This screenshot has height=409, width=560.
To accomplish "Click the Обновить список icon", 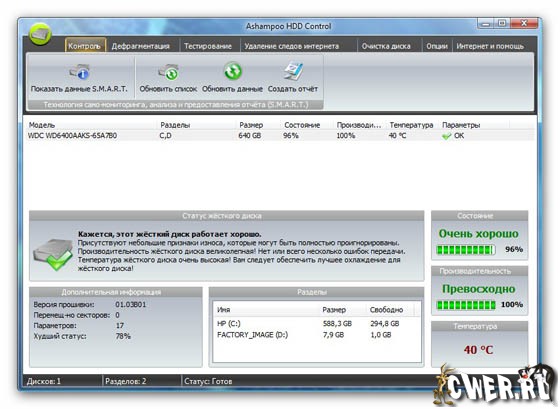I will coord(168,72).
